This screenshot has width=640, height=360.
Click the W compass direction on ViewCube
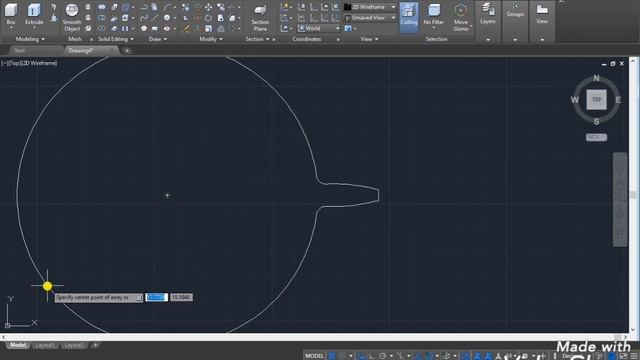(575, 100)
